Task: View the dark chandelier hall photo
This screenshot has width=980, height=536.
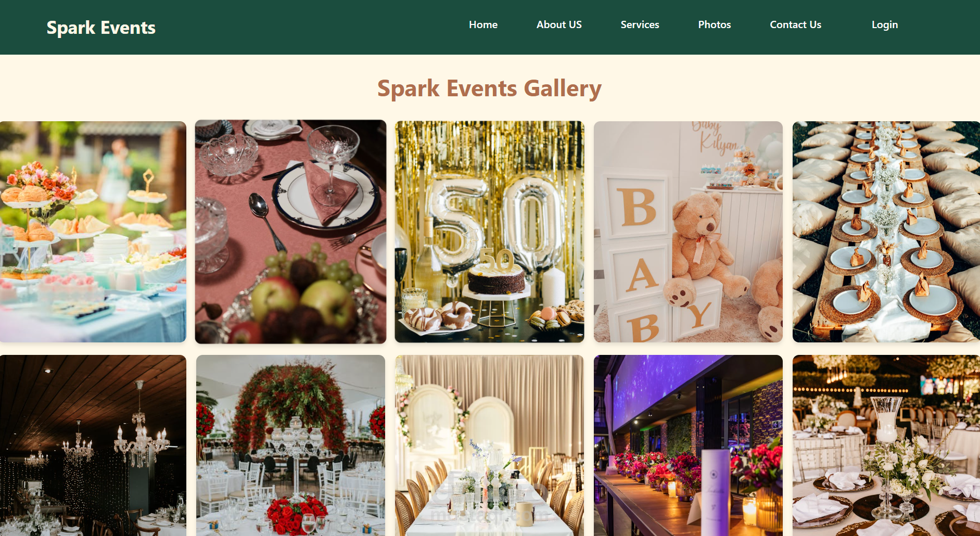Action: tap(93, 445)
